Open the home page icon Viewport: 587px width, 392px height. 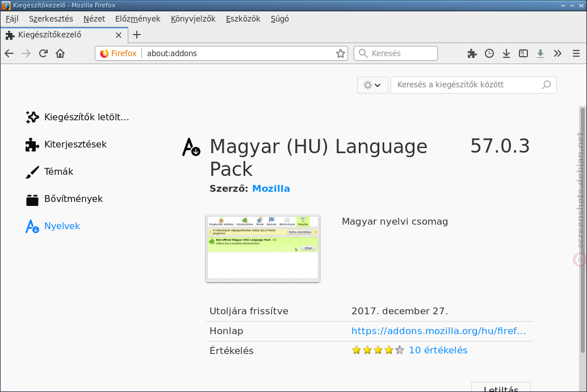click(x=60, y=53)
